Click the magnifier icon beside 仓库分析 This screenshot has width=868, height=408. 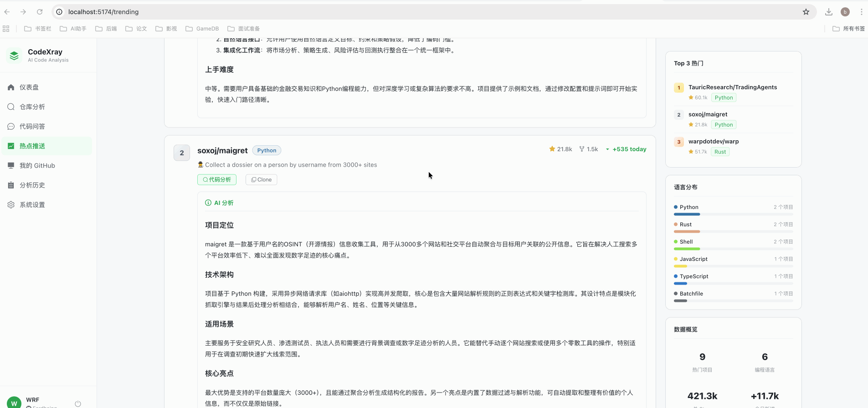(11, 107)
